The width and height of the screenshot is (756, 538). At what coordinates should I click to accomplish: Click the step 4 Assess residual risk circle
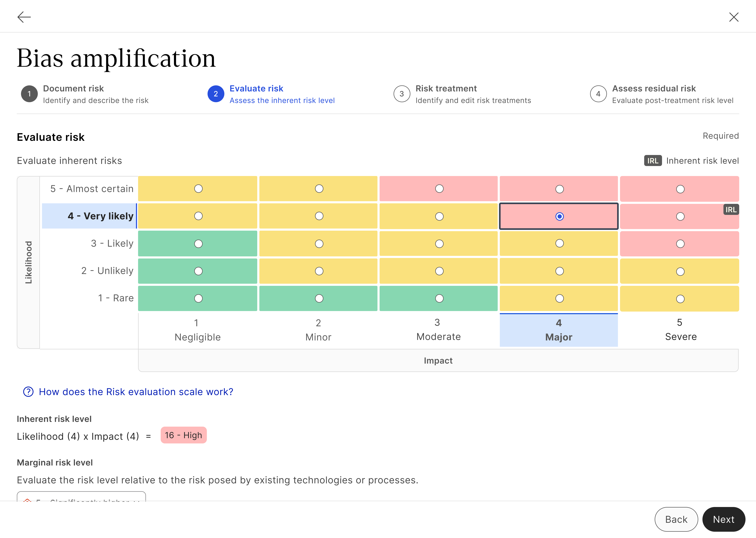598,94
